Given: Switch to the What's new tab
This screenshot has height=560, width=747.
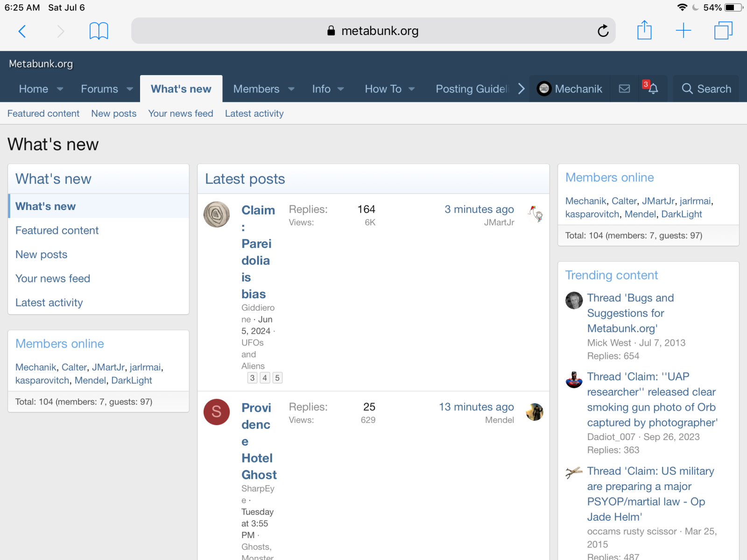Looking at the screenshot, I should [x=181, y=89].
